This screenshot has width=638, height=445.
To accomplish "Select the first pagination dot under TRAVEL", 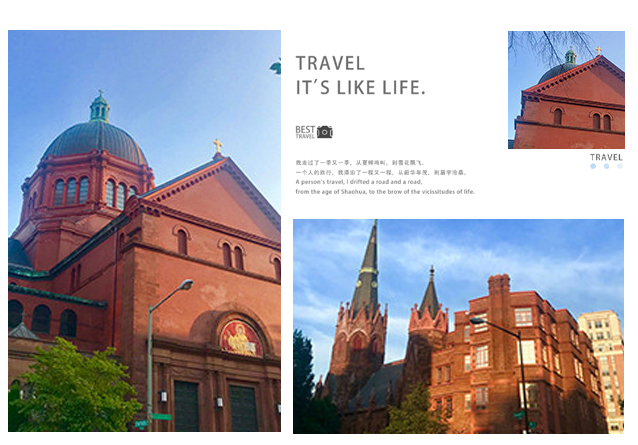I will pos(593,166).
